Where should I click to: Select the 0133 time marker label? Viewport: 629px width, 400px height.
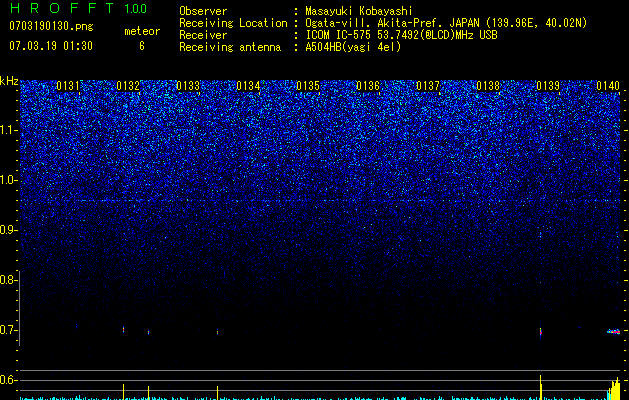pos(188,86)
